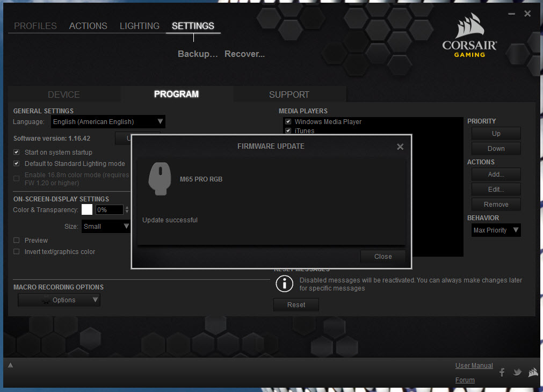The height and width of the screenshot is (392, 543).
Task: Click the transparency 0% input field
Action: coord(110,209)
